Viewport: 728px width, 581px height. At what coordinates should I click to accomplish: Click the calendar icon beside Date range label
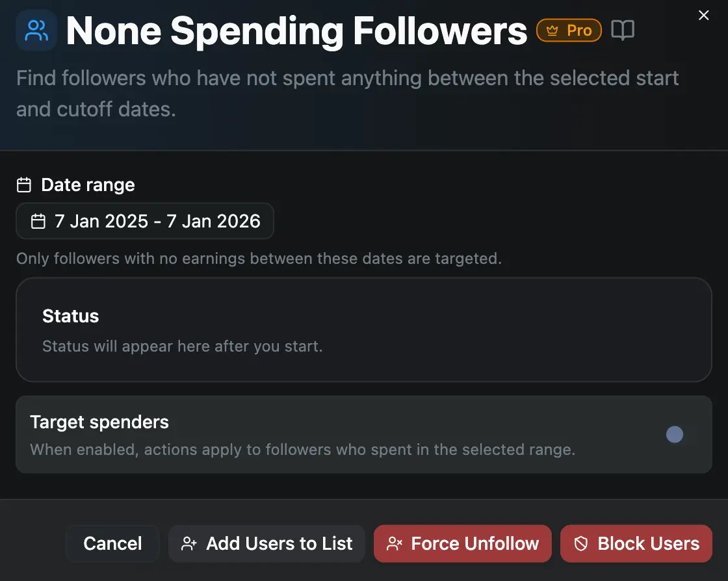(23, 185)
